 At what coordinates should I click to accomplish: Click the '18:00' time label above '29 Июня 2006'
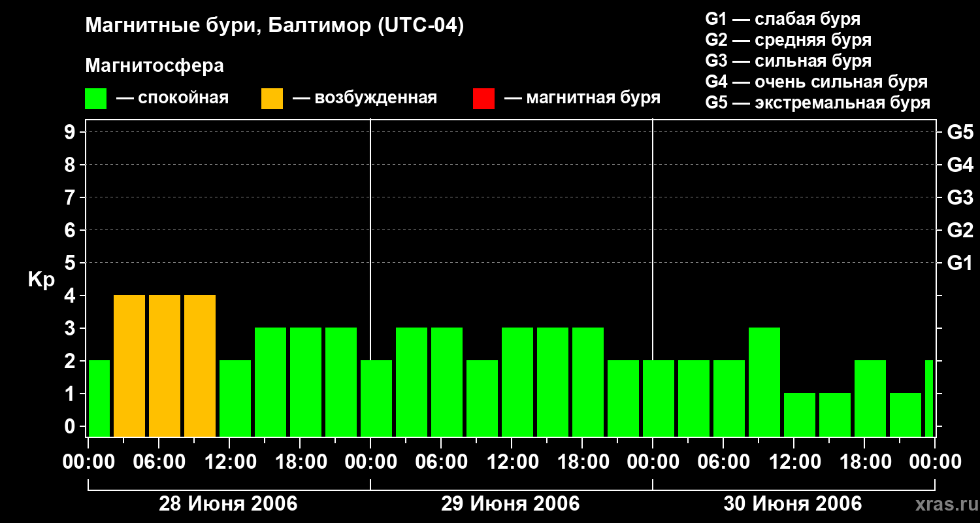pos(583,462)
